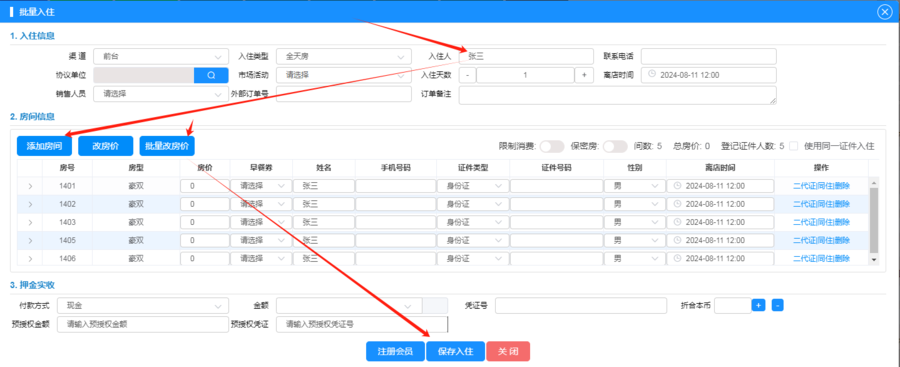Click the 姓名 field for room 1405

324,240
